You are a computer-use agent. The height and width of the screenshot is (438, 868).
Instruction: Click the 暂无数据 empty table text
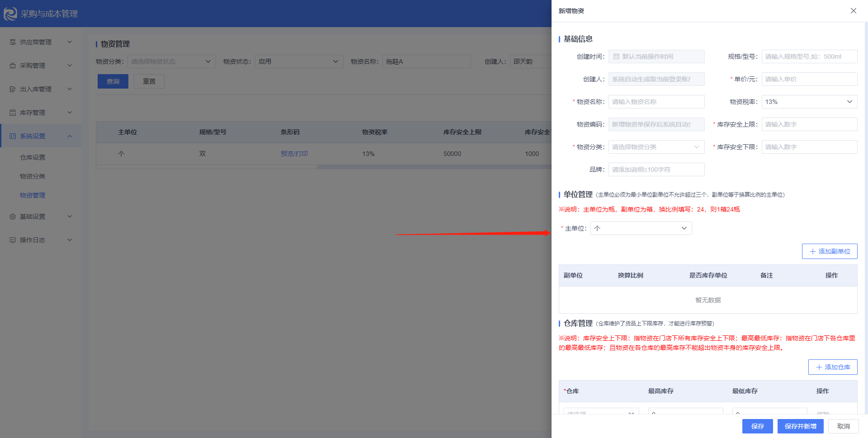point(708,300)
